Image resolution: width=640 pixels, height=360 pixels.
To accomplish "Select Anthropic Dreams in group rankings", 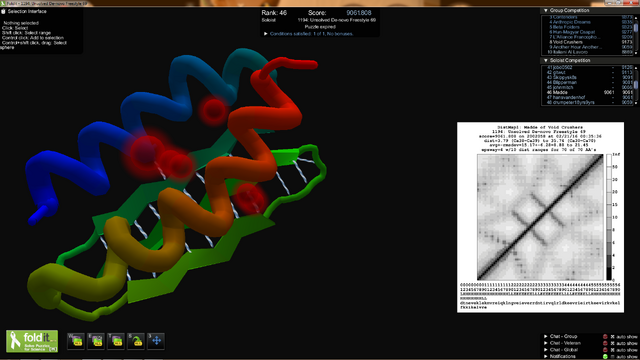I will (x=571, y=22).
